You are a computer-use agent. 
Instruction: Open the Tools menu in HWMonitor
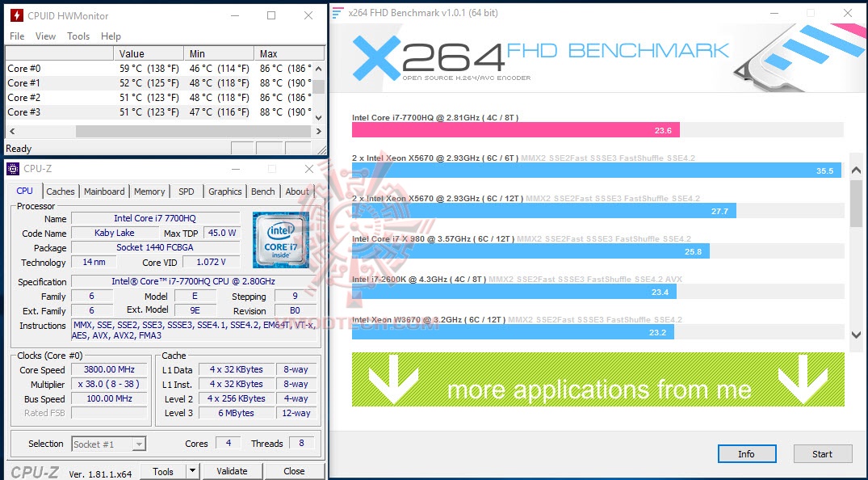pyautogui.click(x=78, y=36)
